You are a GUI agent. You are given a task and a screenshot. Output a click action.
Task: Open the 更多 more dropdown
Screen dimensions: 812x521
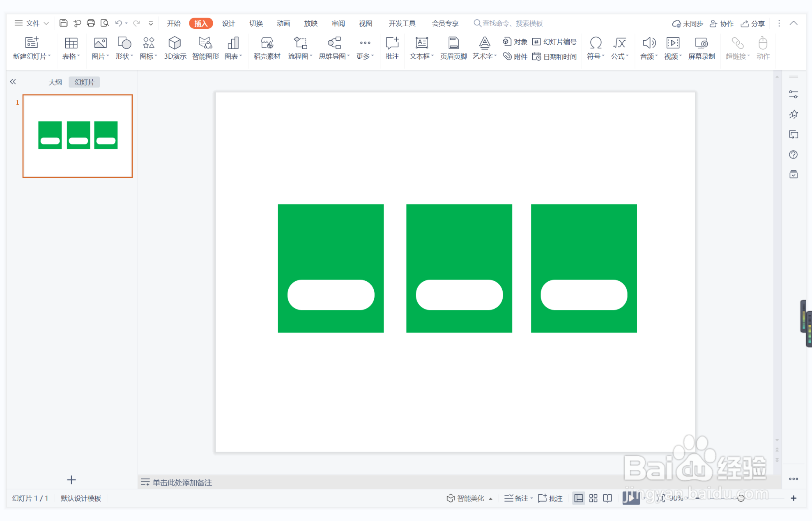(x=365, y=48)
